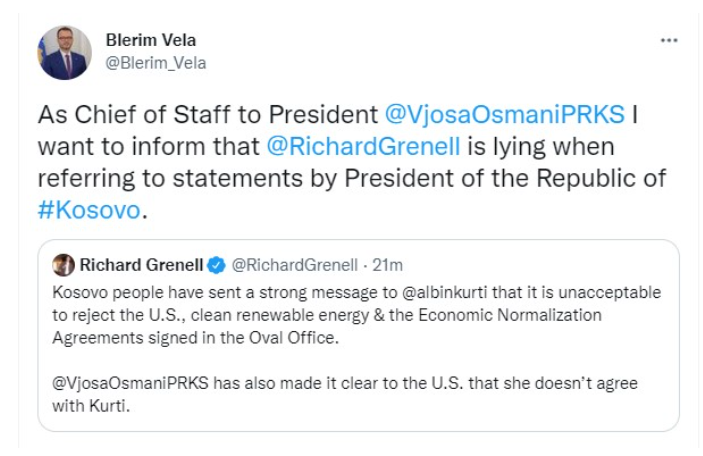Click the blue verified badge
The height and width of the screenshot is (456, 703).
[217, 265]
